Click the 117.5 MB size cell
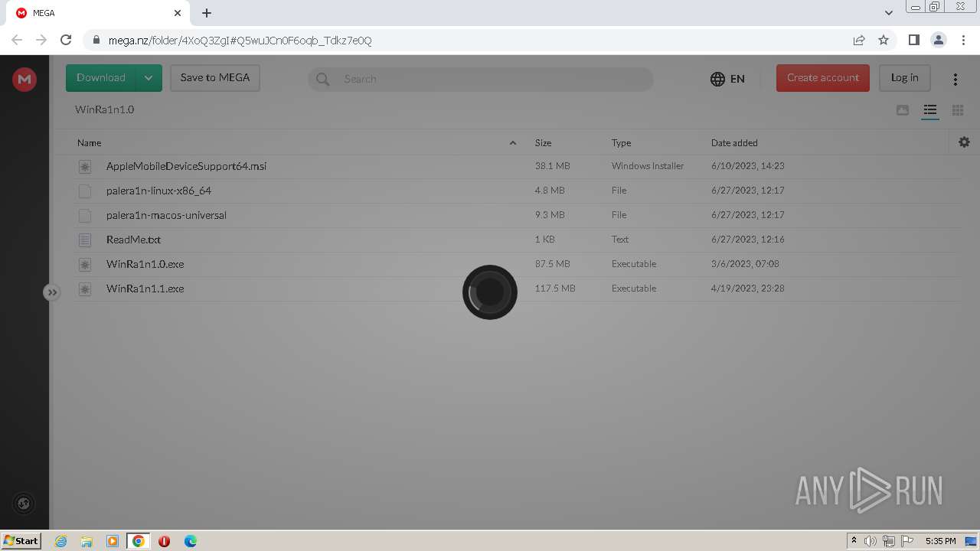This screenshot has height=551, width=980. click(x=555, y=289)
